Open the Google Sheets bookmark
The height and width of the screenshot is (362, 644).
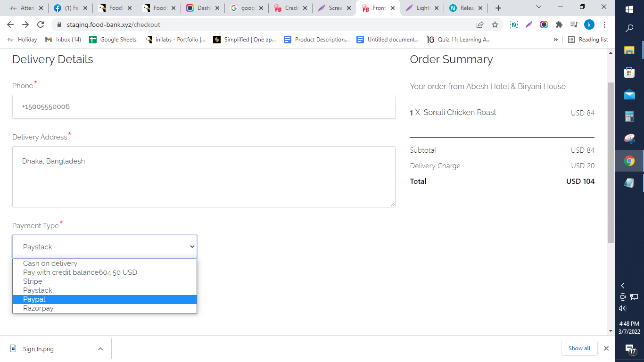tap(113, 40)
